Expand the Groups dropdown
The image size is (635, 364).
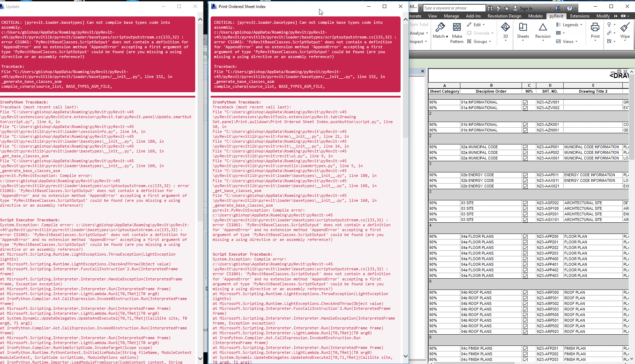point(480,41)
